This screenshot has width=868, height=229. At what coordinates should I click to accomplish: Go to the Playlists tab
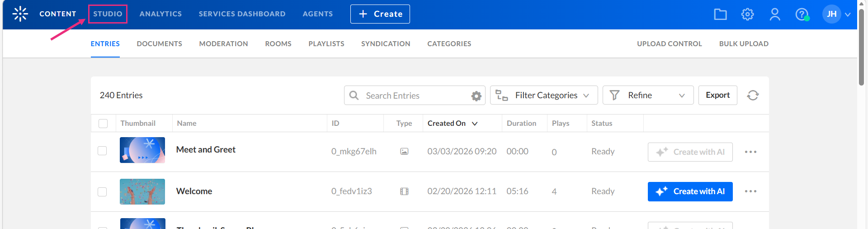326,44
